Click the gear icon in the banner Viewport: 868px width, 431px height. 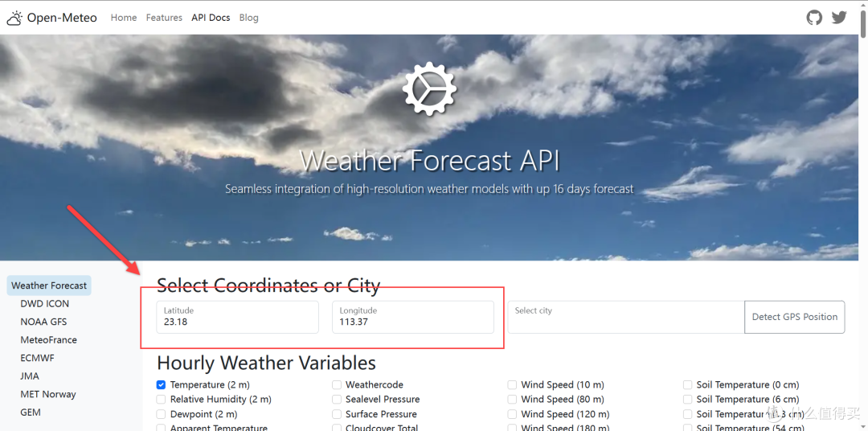tap(429, 88)
